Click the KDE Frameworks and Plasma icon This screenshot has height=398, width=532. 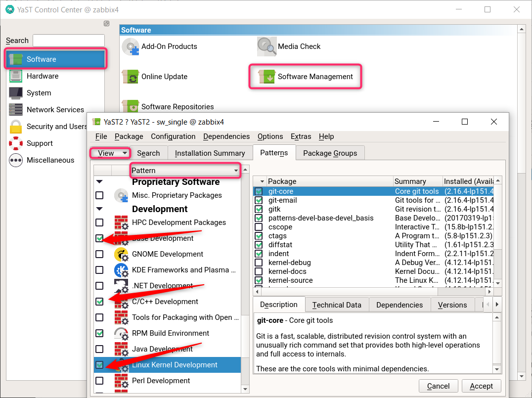[121, 270]
